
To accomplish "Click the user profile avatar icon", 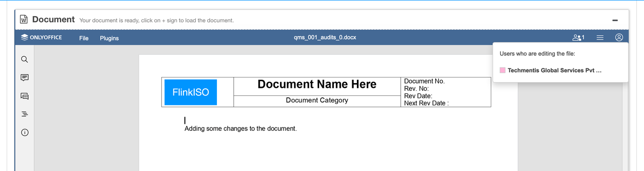I will coord(619,38).
